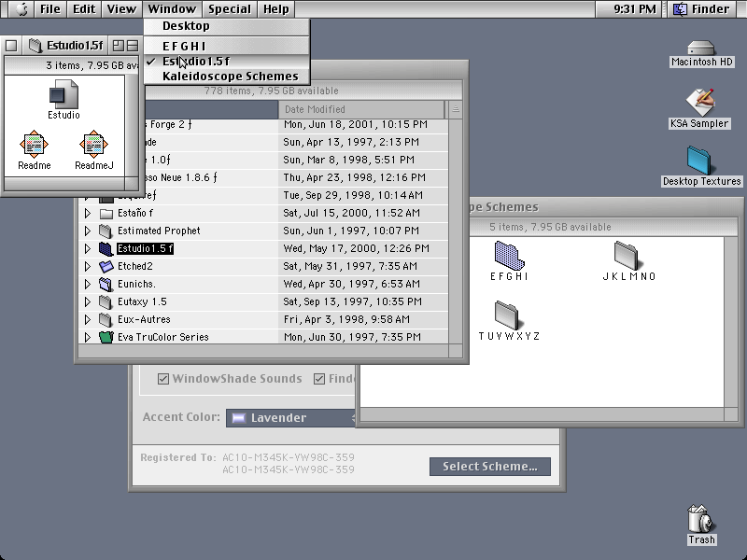Viewport: 747px width, 560px height.
Task: Expand the Estaño f folder triangle
Action: point(88,214)
